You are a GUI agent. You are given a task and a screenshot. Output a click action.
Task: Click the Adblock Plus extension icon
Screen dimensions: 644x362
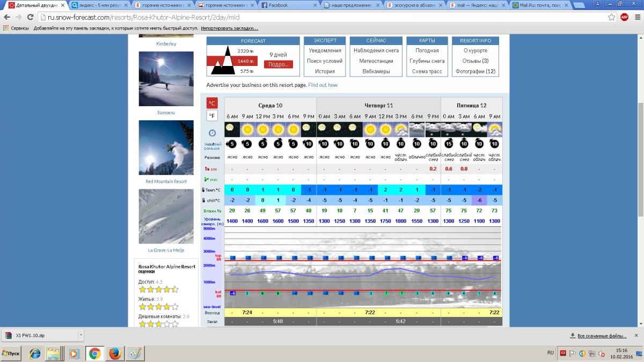(624, 17)
